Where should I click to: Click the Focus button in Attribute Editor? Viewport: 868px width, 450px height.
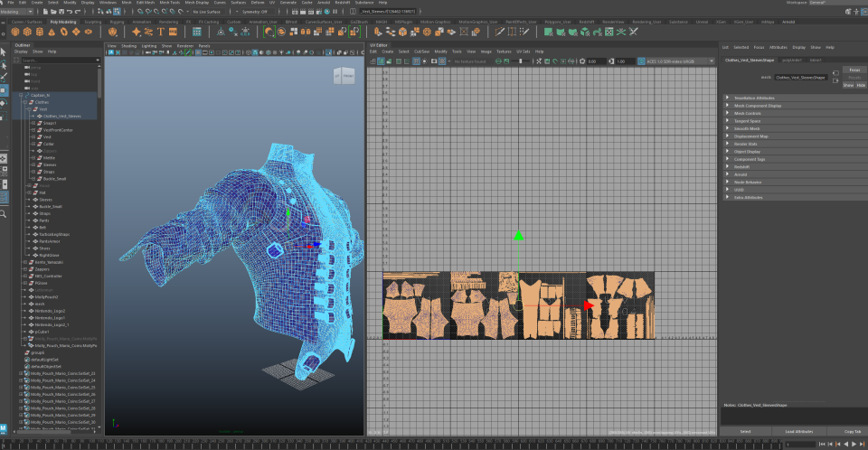click(854, 70)
